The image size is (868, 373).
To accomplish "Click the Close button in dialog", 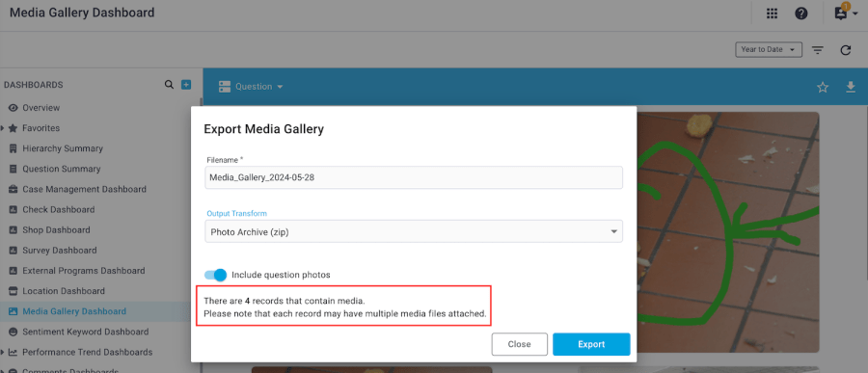I will tap(519, 344).
